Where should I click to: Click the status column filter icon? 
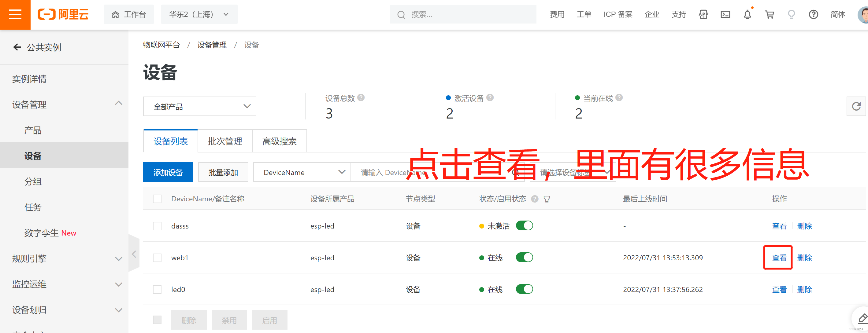click(547, 199)
